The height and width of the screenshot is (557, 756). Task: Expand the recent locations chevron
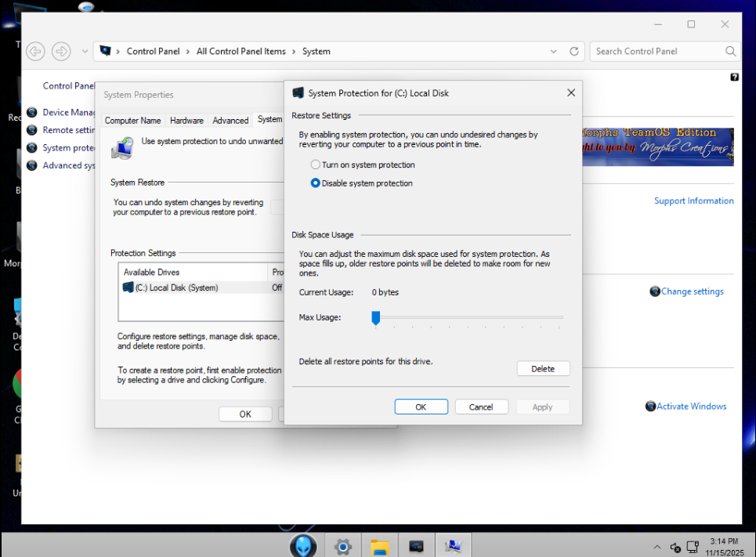(x=85, y=52)
